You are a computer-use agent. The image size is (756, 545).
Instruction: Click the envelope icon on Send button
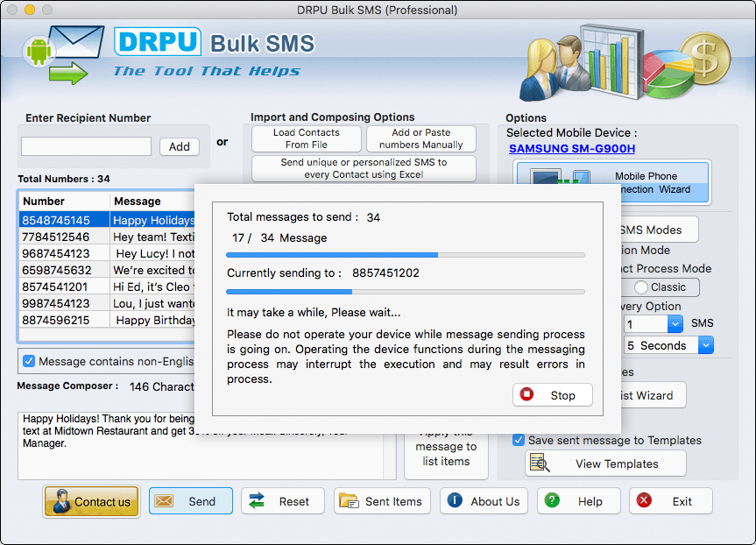coord(164,501)
